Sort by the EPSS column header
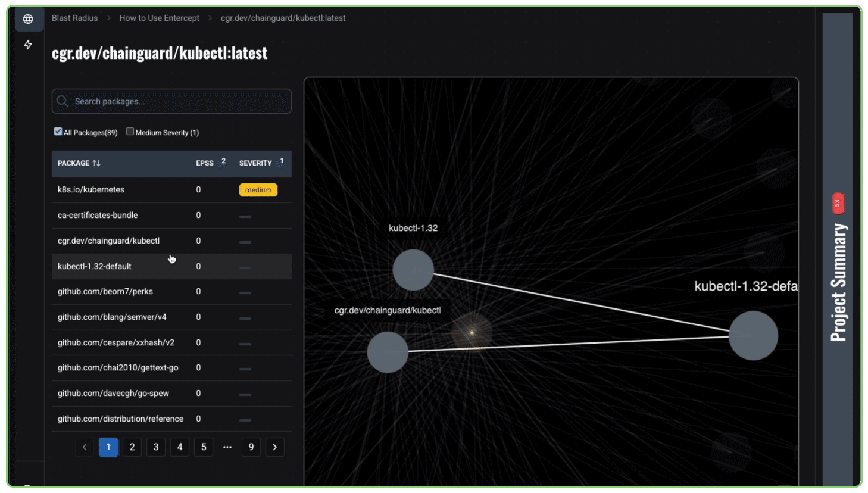The image size is (868, 493). [205, 163]
